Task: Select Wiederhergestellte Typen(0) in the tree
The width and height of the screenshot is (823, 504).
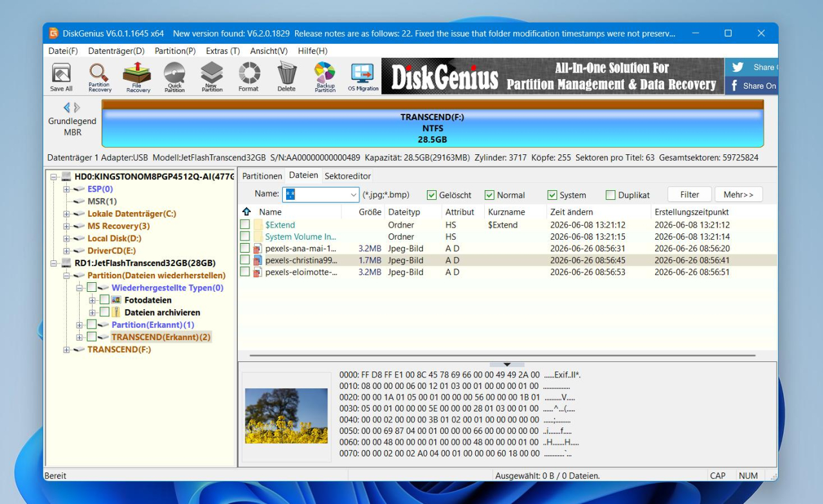Action: [167, 287]
